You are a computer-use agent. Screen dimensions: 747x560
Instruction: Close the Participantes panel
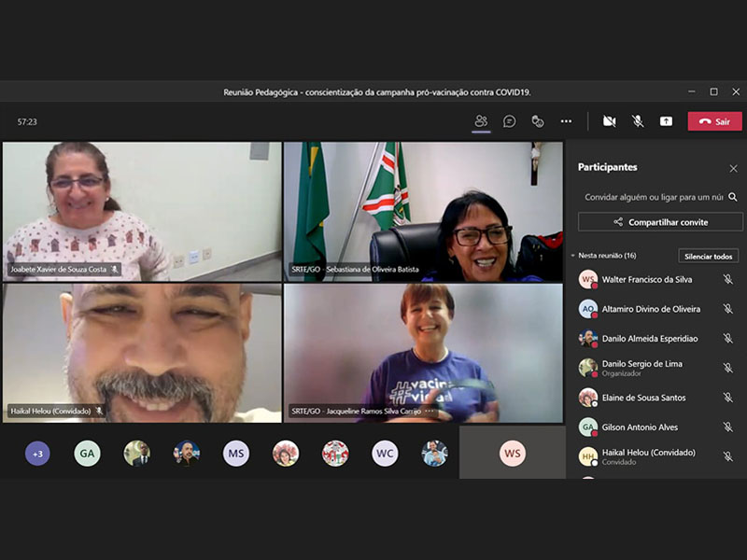[733, 168]
